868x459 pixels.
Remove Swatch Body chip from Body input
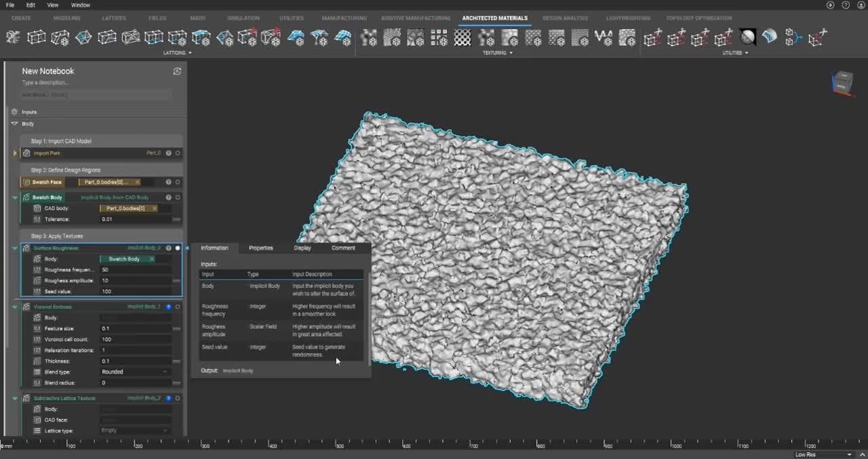coord(151,259)
